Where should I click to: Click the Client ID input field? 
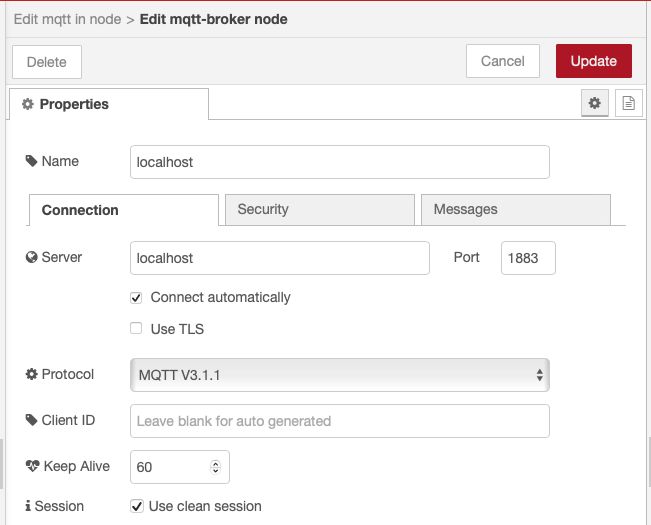[x=340, y=421]
